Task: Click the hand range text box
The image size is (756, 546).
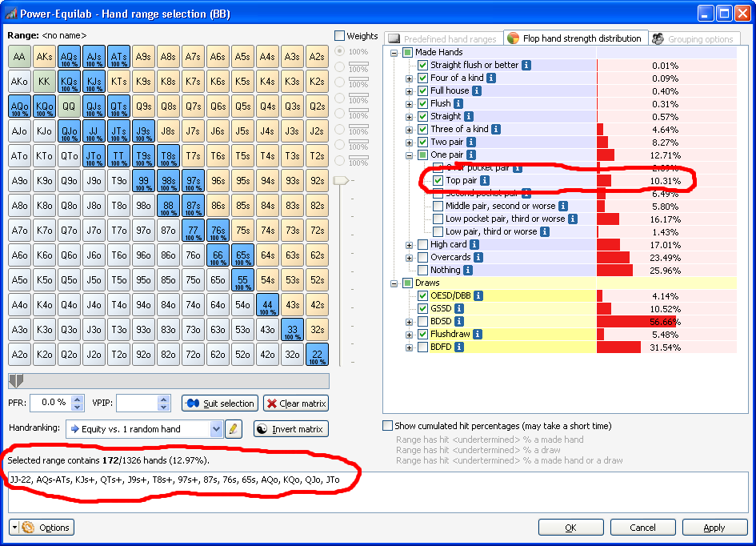Action: coord(378,492)
